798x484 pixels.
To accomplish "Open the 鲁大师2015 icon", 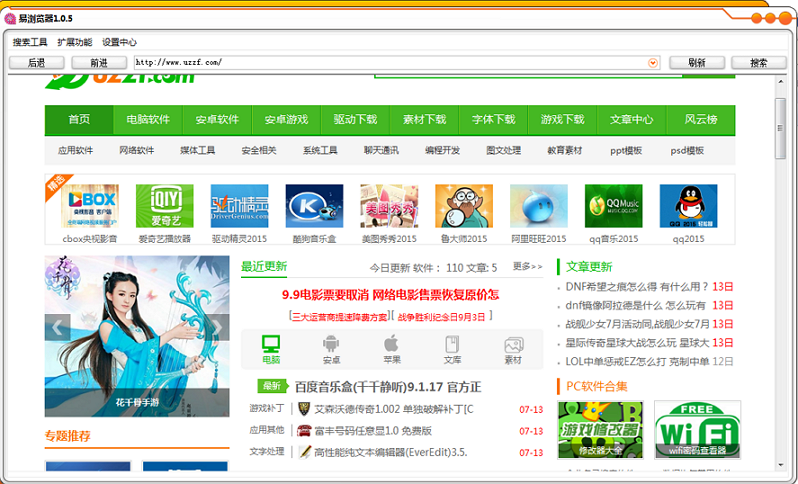I will 464,206.
